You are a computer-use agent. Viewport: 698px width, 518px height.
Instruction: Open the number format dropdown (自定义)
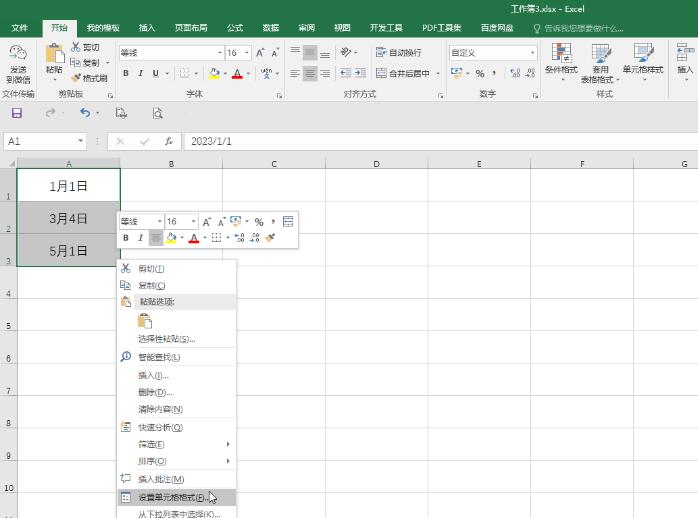pos(532,53)
